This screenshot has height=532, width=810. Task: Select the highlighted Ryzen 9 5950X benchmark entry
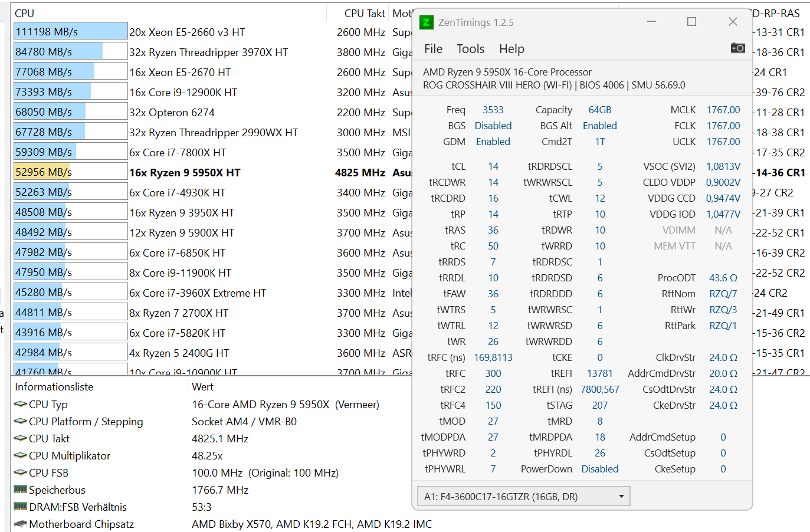click(70, 171)
